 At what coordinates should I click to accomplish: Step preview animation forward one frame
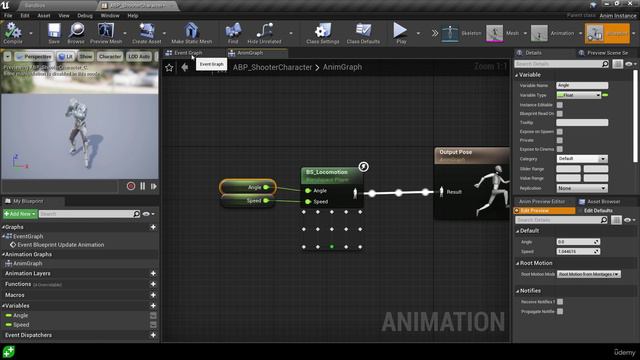(x=153, y=186)
